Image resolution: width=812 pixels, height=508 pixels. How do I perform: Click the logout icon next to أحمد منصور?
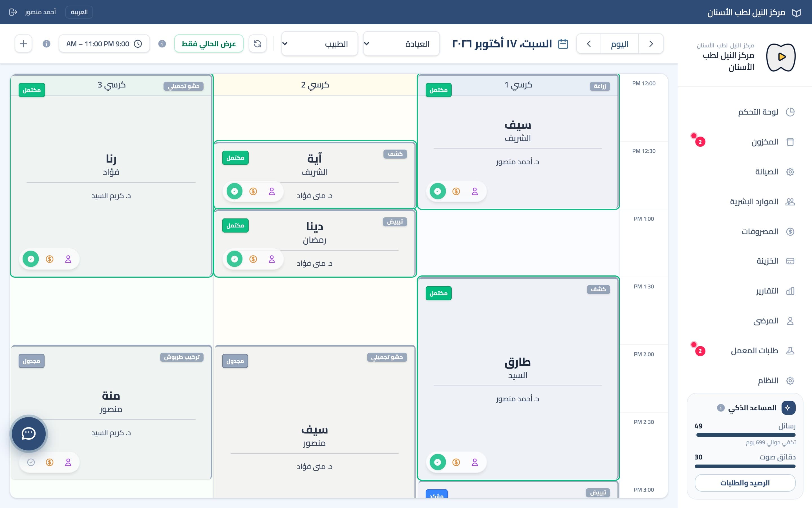pos(13,12)
